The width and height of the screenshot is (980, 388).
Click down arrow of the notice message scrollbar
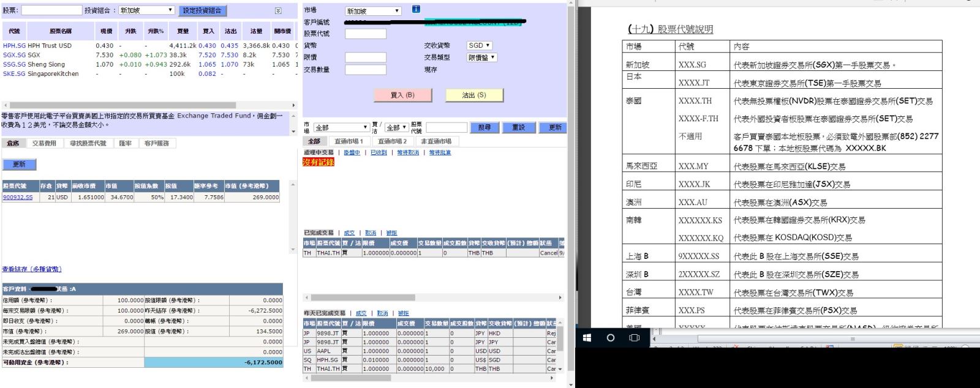[x=293, y=132]
